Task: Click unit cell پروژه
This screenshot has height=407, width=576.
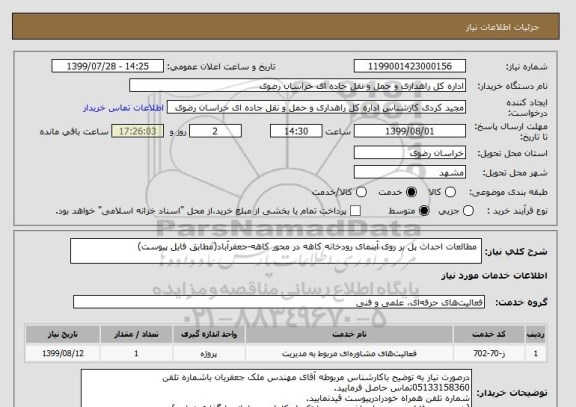Action: (209, 353)
